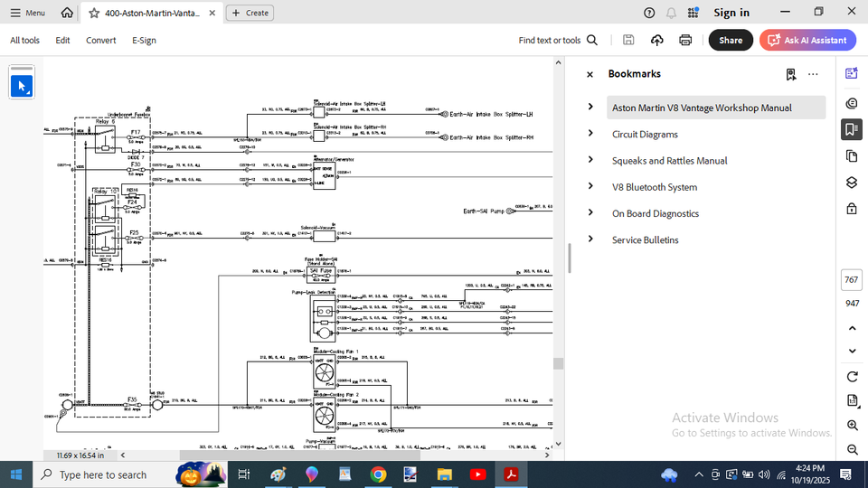
Task: Click the Print file icon
Action: coord(685,40)
